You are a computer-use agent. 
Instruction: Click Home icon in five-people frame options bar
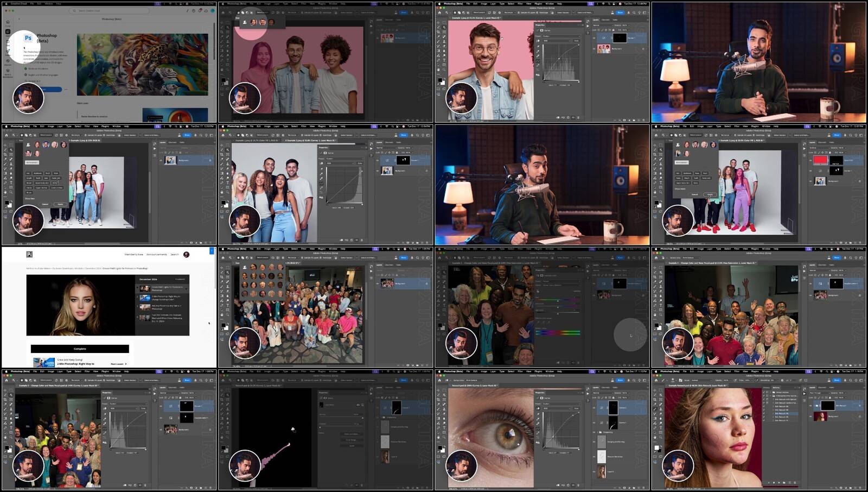(x=6, y=135)
